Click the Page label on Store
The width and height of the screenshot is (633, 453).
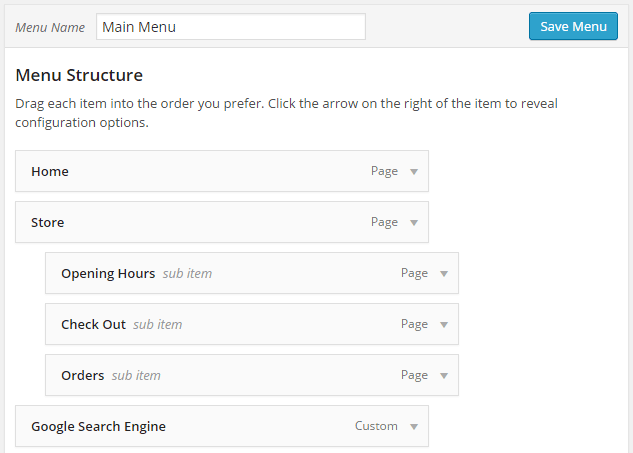(x=384, y=222)
